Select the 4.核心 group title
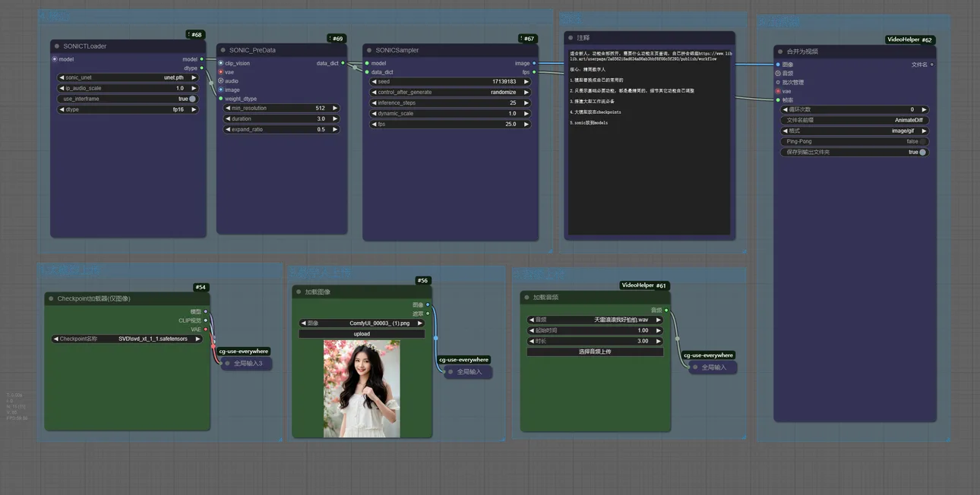Viewport: 980px width, 495px height. [55, 16]
